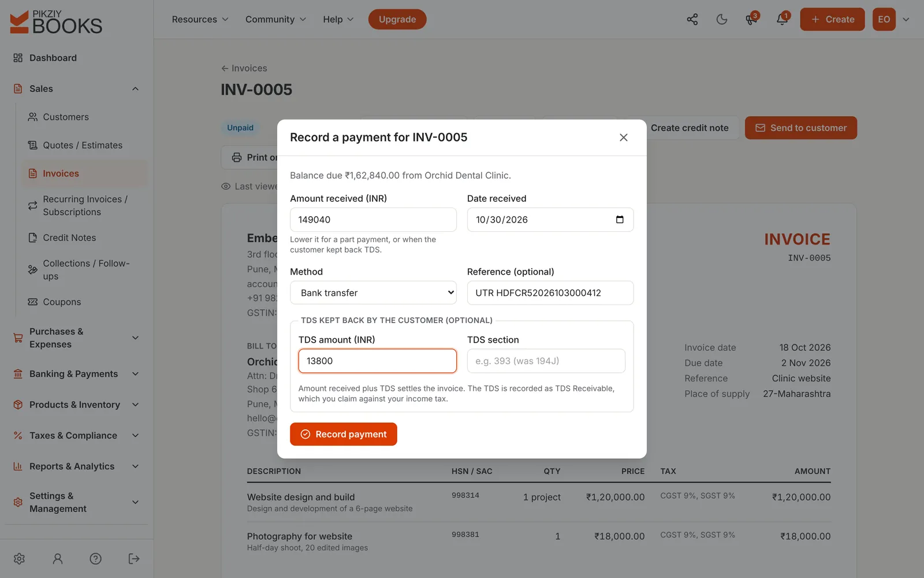
Task: Click the Reference input with UTR number
Action: pos(550,292)
